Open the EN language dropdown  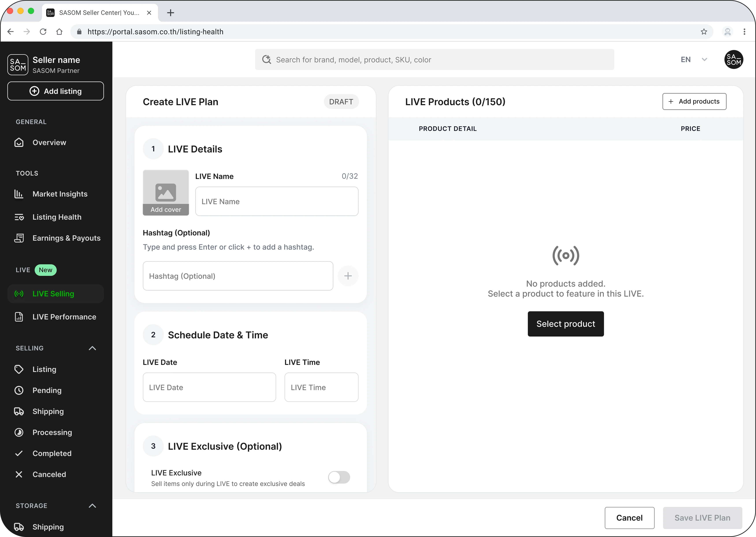(694, 60)
